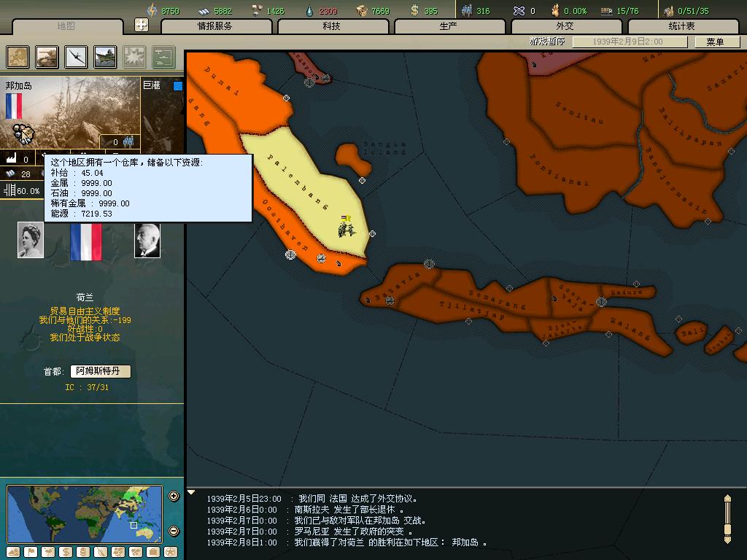
Task: Select the army unit in Palembang
Action: [x=347, y=227]
